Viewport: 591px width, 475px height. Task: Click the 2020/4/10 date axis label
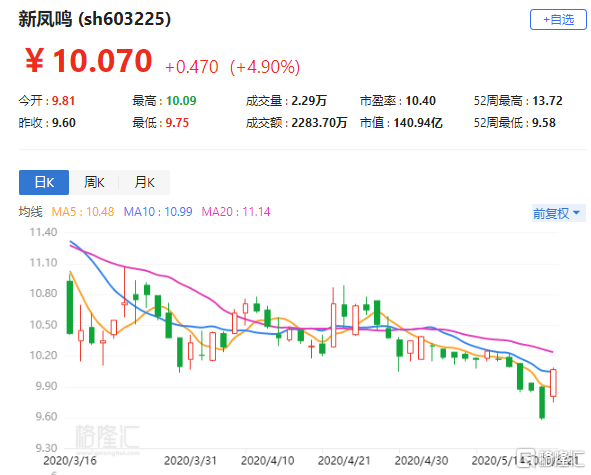point(268,461)
